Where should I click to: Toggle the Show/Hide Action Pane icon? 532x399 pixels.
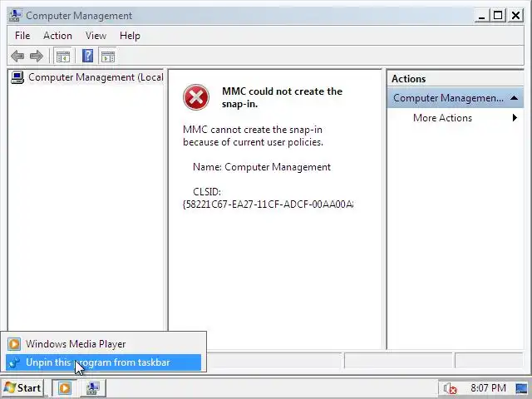click(x=108, y=56)
